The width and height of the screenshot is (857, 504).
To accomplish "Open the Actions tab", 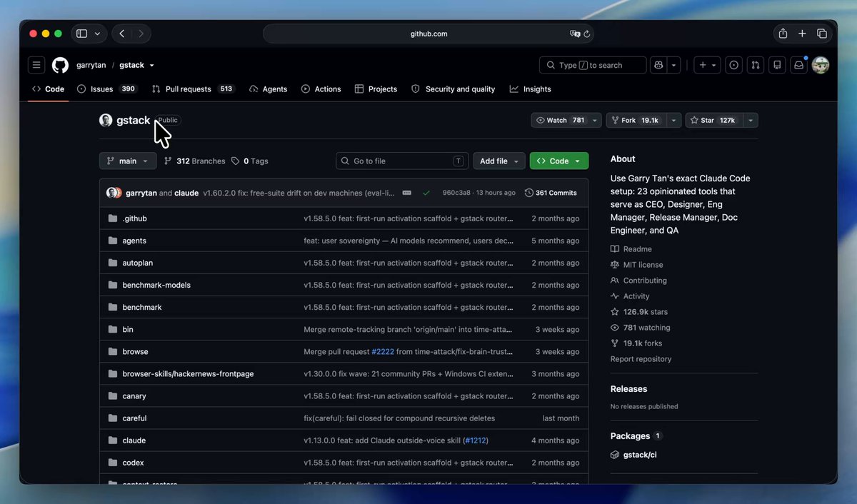I will [x=321, y=89].
